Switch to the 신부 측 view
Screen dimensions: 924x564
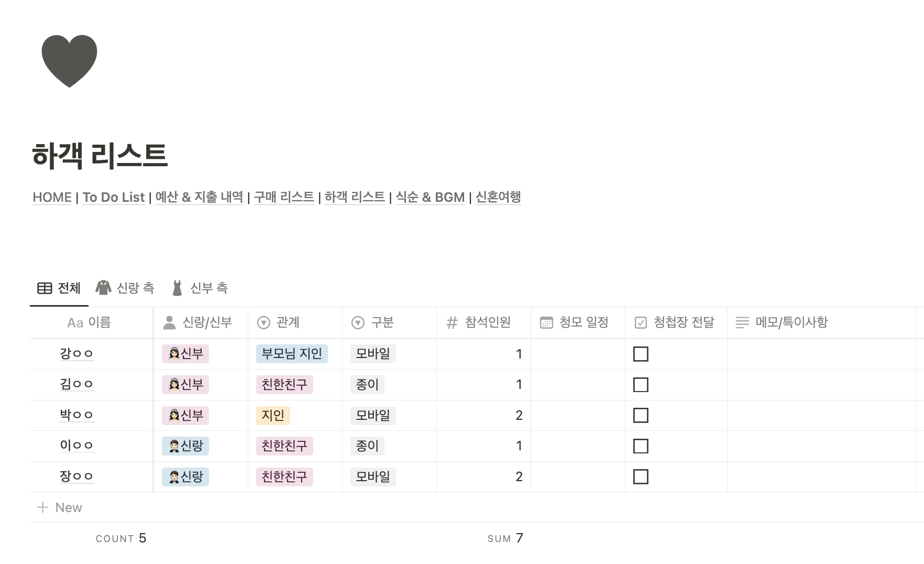coord(209,288)
